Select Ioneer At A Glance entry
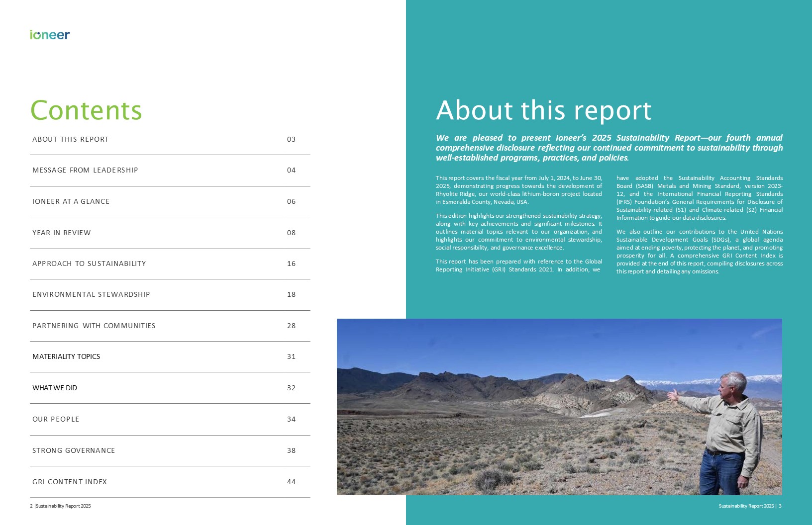The width and height of the screenshot is (812, 525). (x=71, y=201)
